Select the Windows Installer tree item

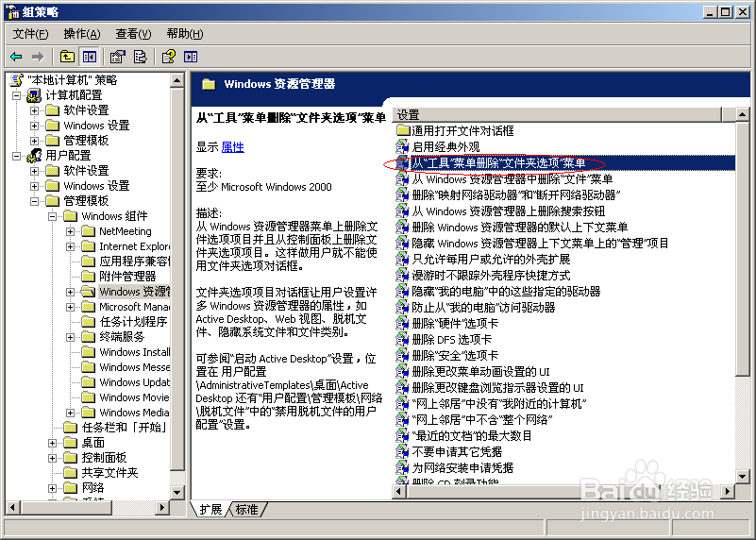[135, 352]
